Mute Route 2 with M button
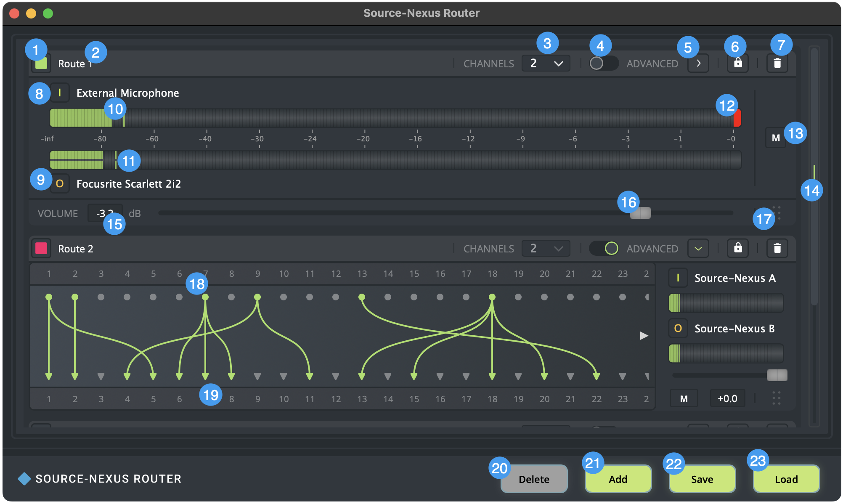The image size is (843, 504). [x=684, y=398]
